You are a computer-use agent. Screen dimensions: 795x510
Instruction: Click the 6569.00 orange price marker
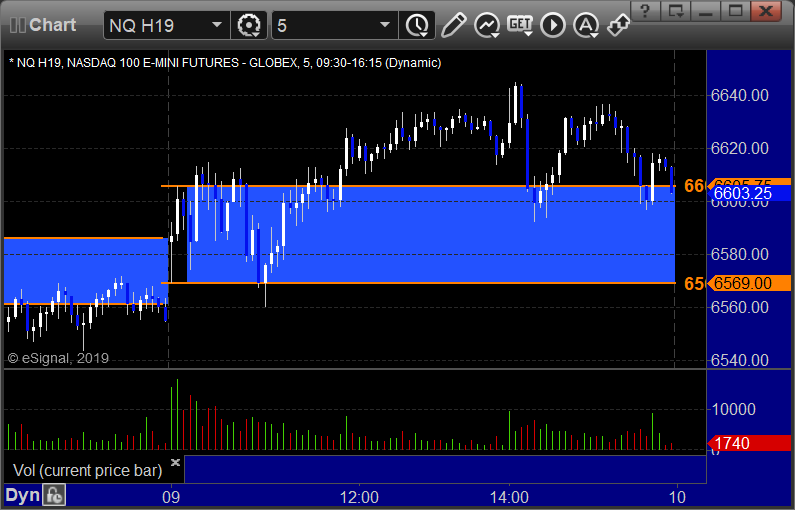[749, 283]
